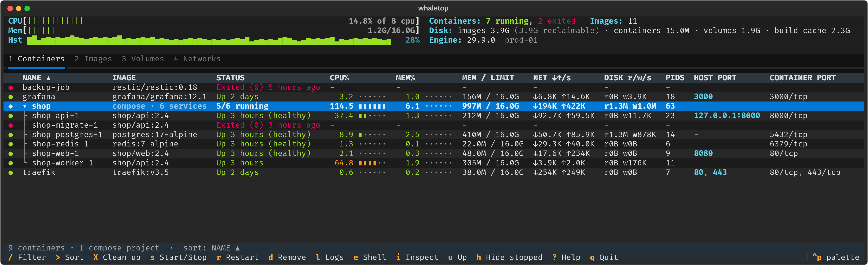Toggle Hide stopped containers option
This screenshot has width=868, height=265.
point(509,258)
